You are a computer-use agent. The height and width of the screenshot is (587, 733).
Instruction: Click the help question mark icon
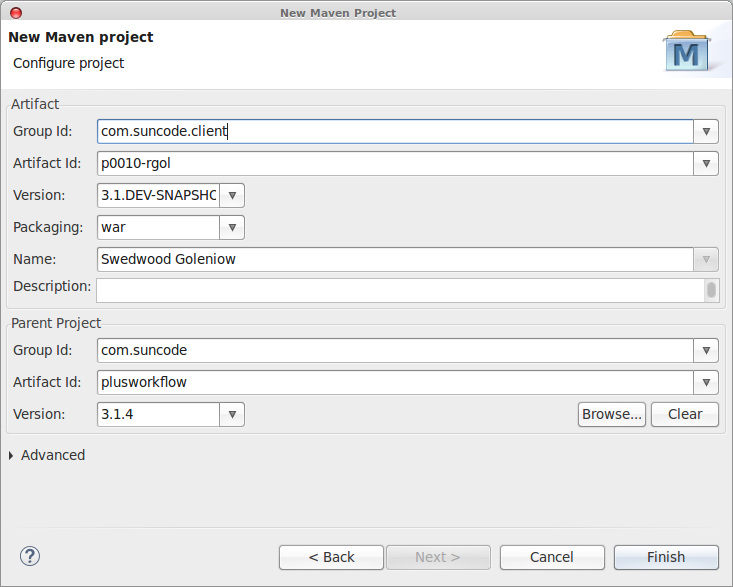[x=30, y=556]
